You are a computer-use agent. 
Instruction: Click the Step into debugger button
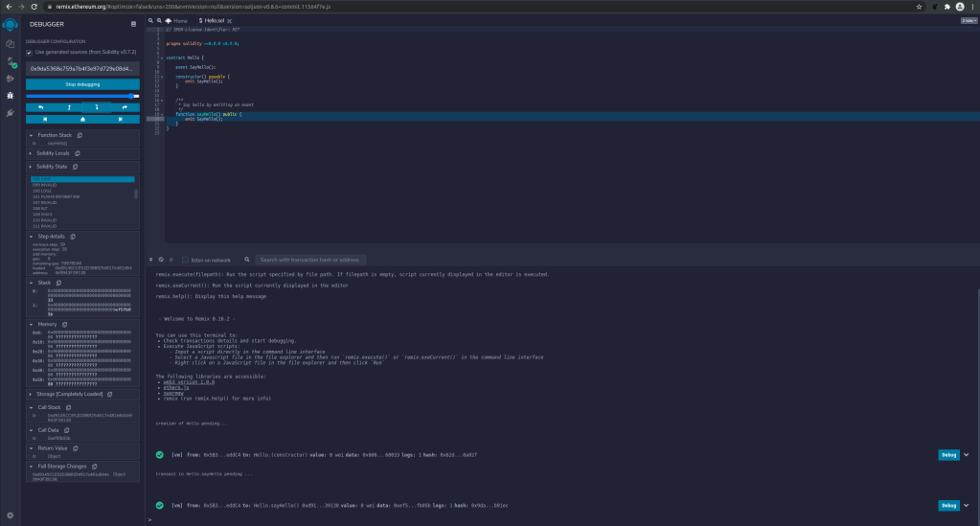96,107
